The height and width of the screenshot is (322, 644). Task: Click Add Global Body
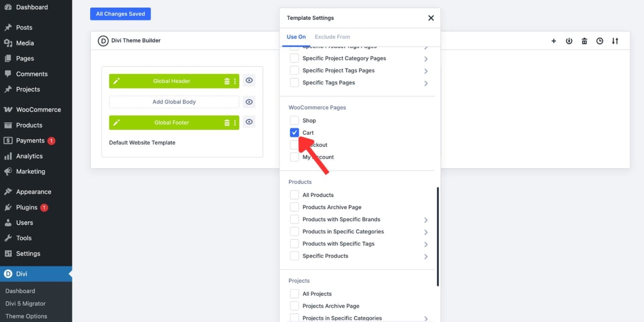(174, 102)
